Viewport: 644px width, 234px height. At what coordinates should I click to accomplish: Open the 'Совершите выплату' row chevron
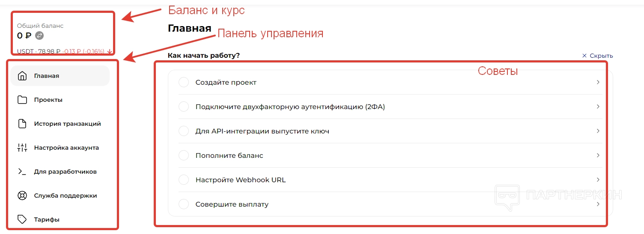point(598,204)
